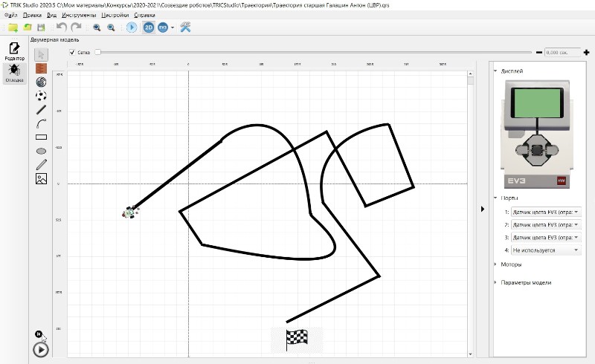Select the rectangle shape tool
Viewport: 595px width, 364px height.
point(42,137)
